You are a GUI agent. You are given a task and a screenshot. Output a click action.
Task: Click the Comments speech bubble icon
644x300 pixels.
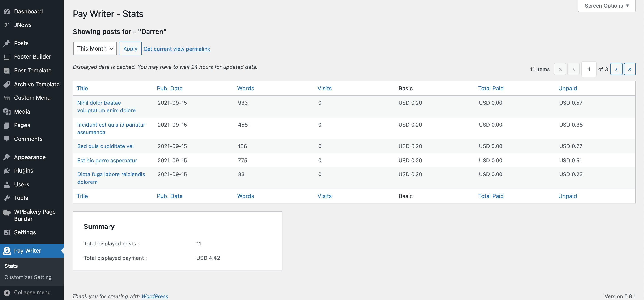tap(7, 139)
